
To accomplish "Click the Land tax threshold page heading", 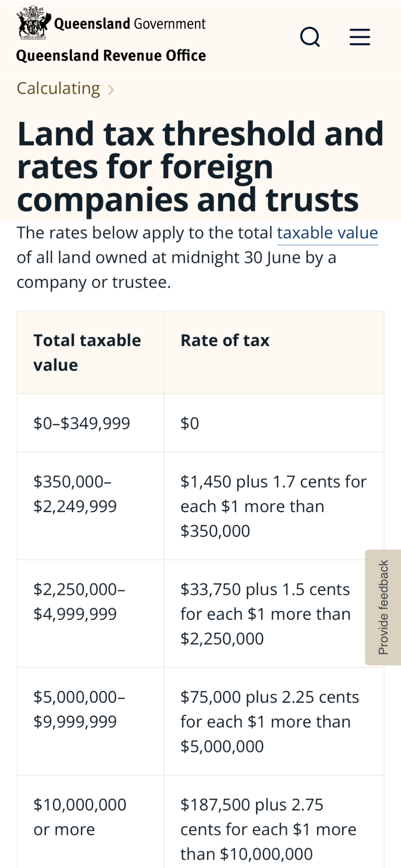I will click(x=200, y=166).
